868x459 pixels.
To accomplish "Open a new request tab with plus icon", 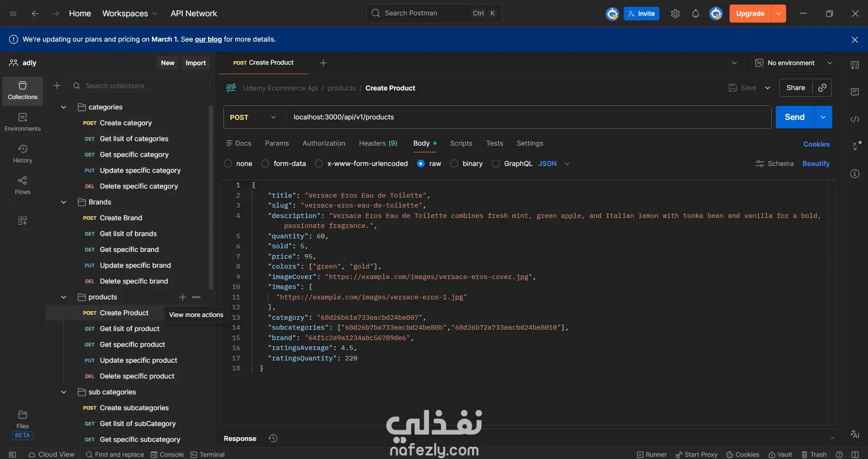I will [x=323, y=63].
